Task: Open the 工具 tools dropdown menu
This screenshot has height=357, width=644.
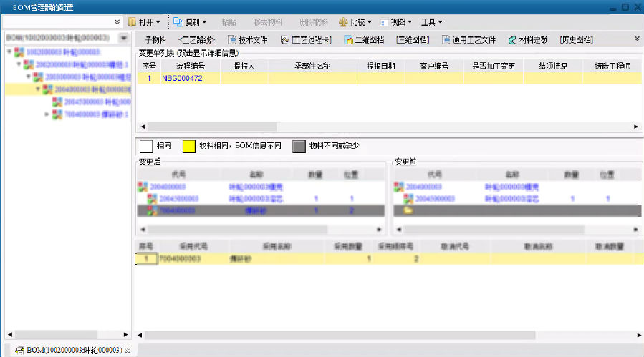Action: (431, 22)
